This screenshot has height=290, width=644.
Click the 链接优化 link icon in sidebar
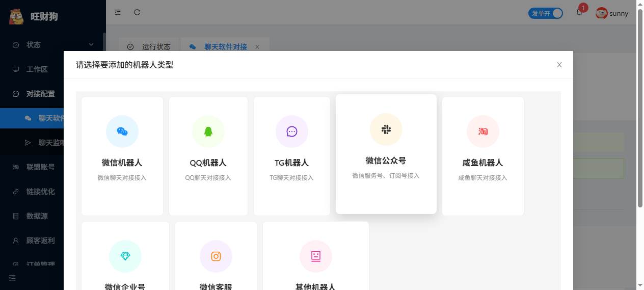16,192
